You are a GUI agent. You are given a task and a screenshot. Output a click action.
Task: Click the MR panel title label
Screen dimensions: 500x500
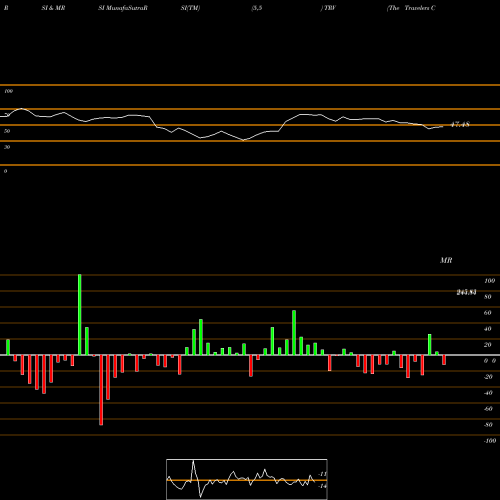(x=446, y=260)
